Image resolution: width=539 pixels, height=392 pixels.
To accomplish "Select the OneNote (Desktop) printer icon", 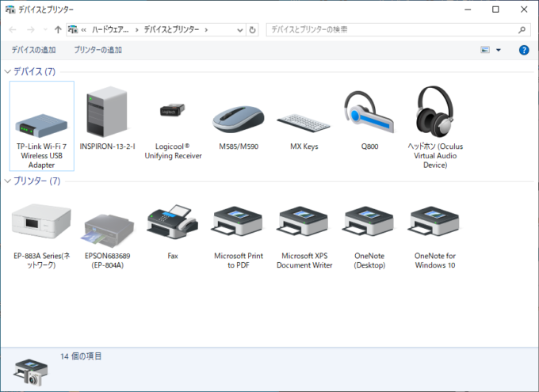I will click(368, 222).
